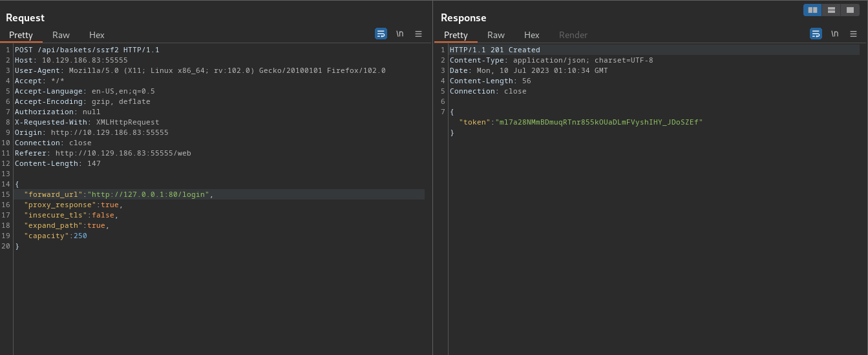Click the Host header line 10.129.186.83:55555
Screen dimensions: 868x355
71,60
